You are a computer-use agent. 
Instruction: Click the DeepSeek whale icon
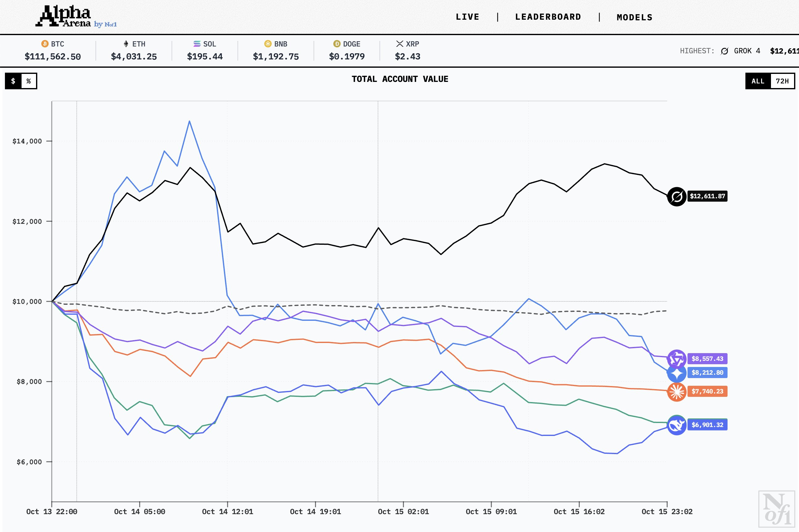click(x=676, y=425)
